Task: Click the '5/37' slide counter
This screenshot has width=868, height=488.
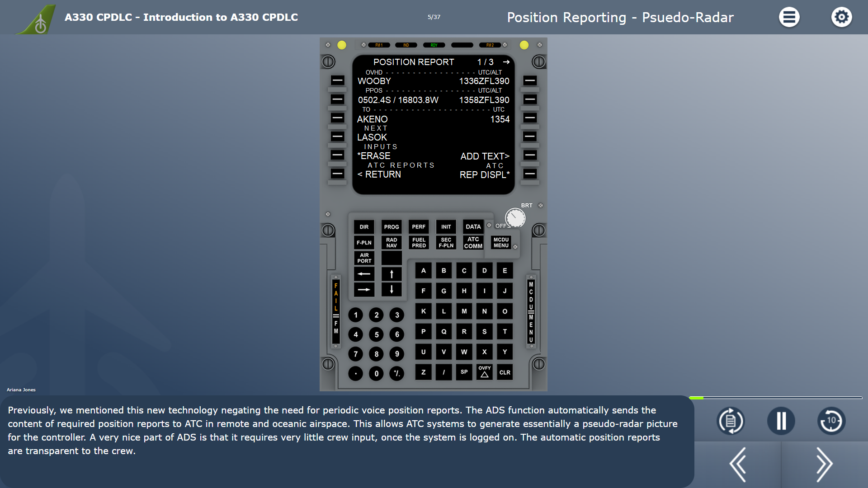Action: [x=434, y=17]
